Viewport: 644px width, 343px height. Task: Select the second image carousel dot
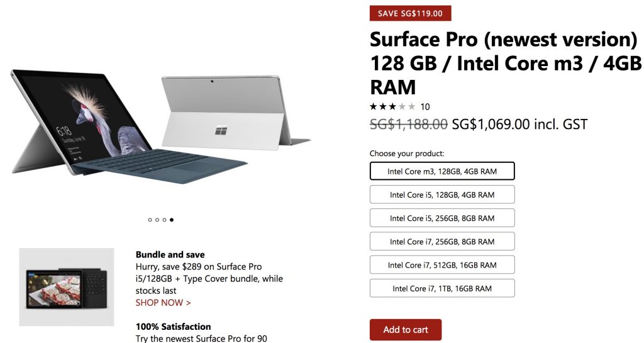(x=157, y=220)
